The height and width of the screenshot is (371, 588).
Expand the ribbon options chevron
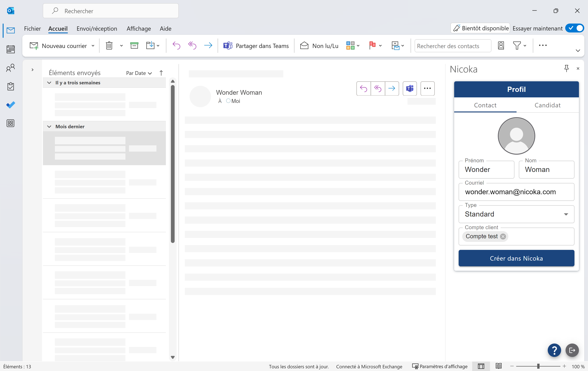click(578, 51)
